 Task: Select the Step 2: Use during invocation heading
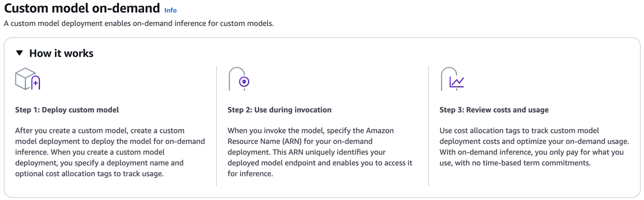pos(279,109)
